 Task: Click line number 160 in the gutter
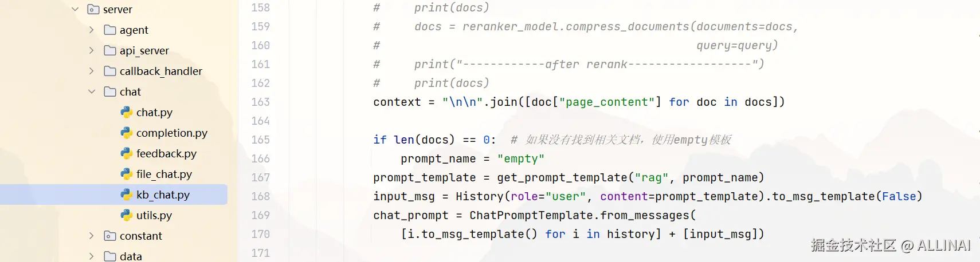260,45
